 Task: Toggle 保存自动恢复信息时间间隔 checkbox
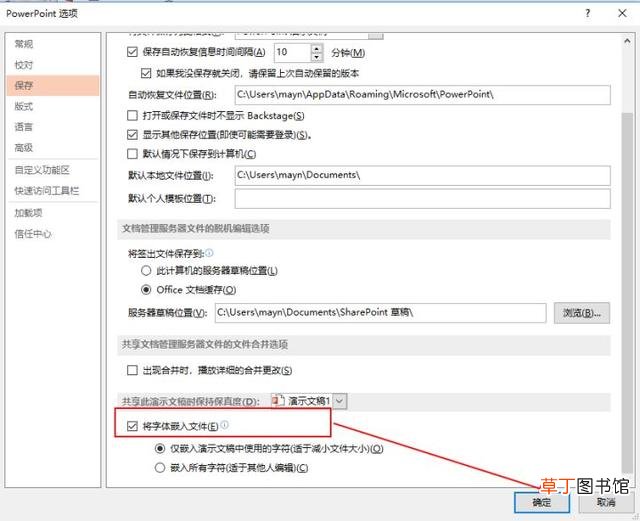132,52
